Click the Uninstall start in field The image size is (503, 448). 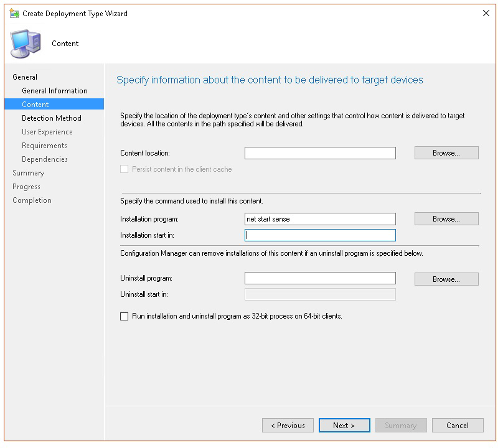coord(320,294)
